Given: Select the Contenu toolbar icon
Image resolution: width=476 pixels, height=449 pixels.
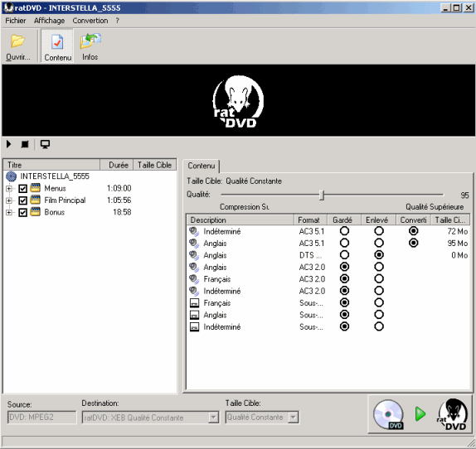Looking at the screenshot, I should [57, 47].
